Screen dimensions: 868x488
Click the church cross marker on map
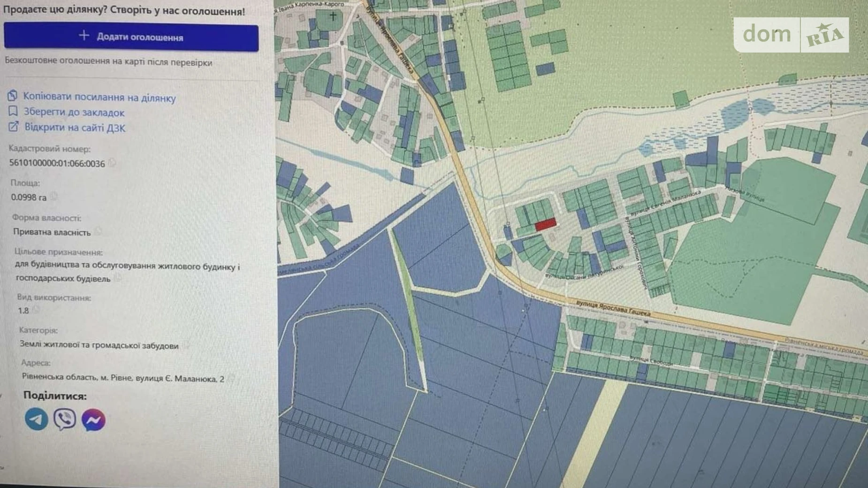(x=333, y=16)
